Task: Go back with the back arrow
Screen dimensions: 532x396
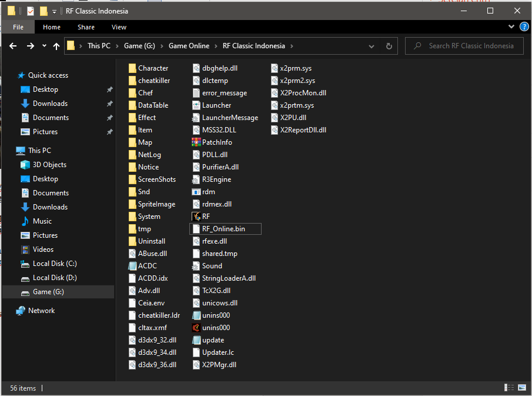Action: tap(13, 46)
